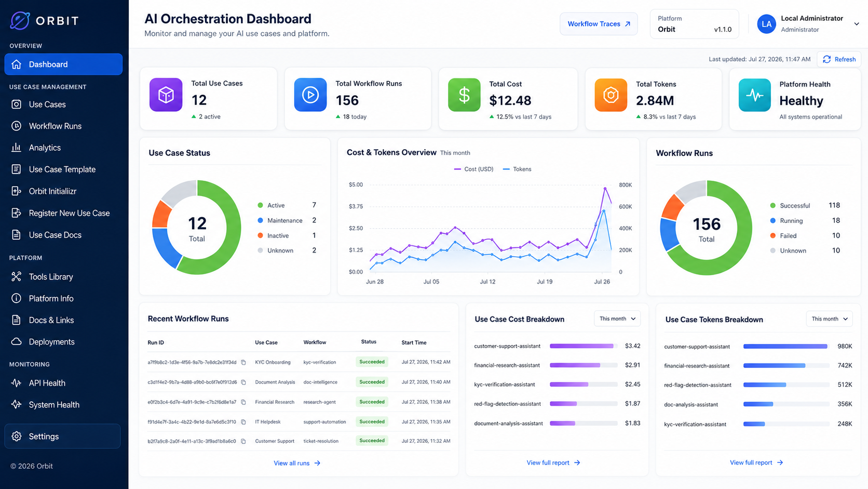Click the Settings gear icon
The image size is (868, 489).
(x=17, y=437)
